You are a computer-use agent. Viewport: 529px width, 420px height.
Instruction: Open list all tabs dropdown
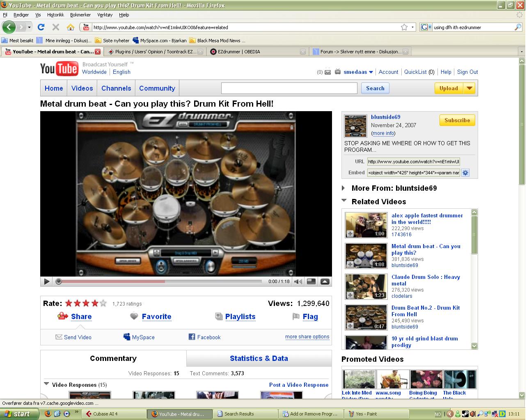[522, 52]
